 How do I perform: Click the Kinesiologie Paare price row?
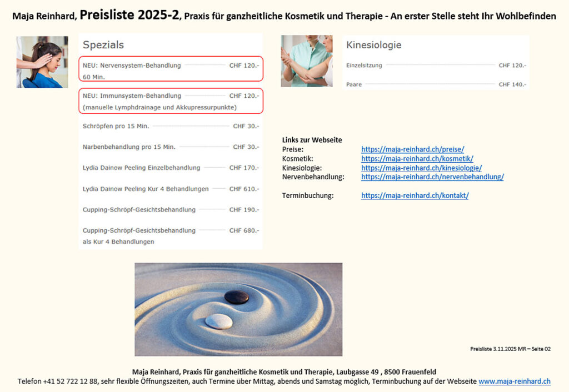436,84
